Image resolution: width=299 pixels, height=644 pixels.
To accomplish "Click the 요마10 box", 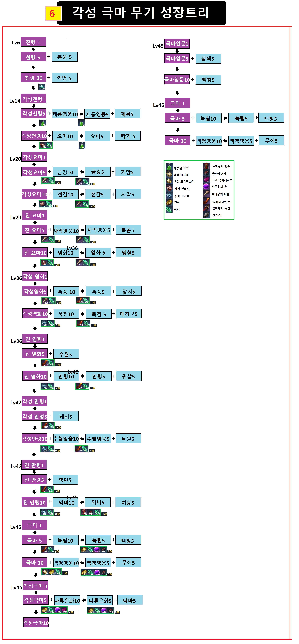I will click(65, 136).
